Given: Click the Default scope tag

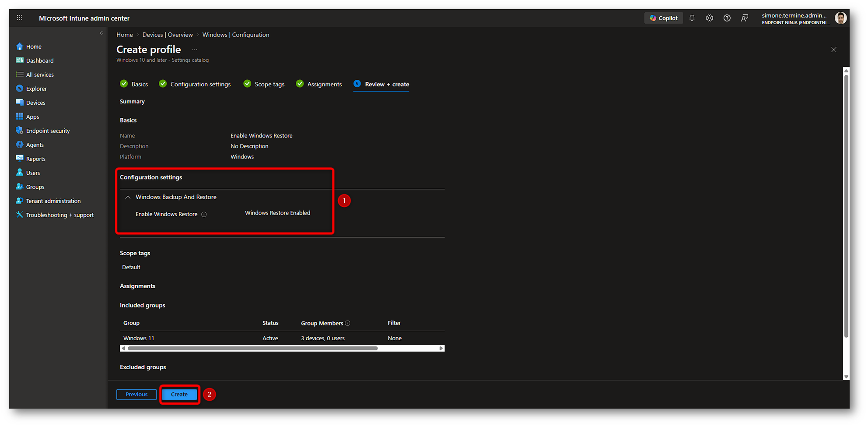Looking at the screenshot, I should coord(131,267).
